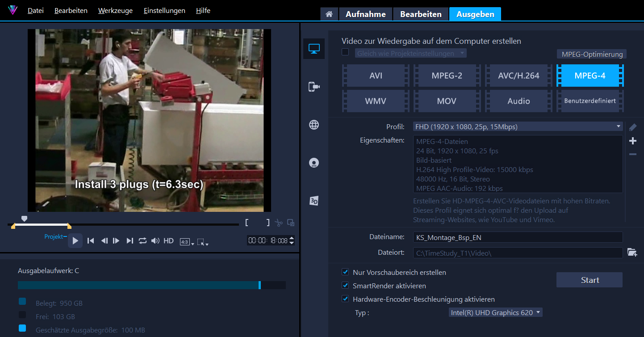The image size is (644, 337).
Task: Choose the Benutzerdefiniert format
Action: coord(590,101)
